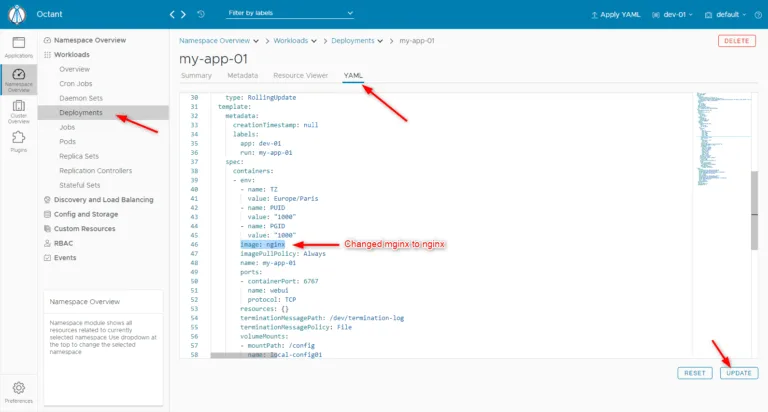Switch to the Resource Viewer tab
Viewport: 768px width, 412px height.
[x=300, y=75]
